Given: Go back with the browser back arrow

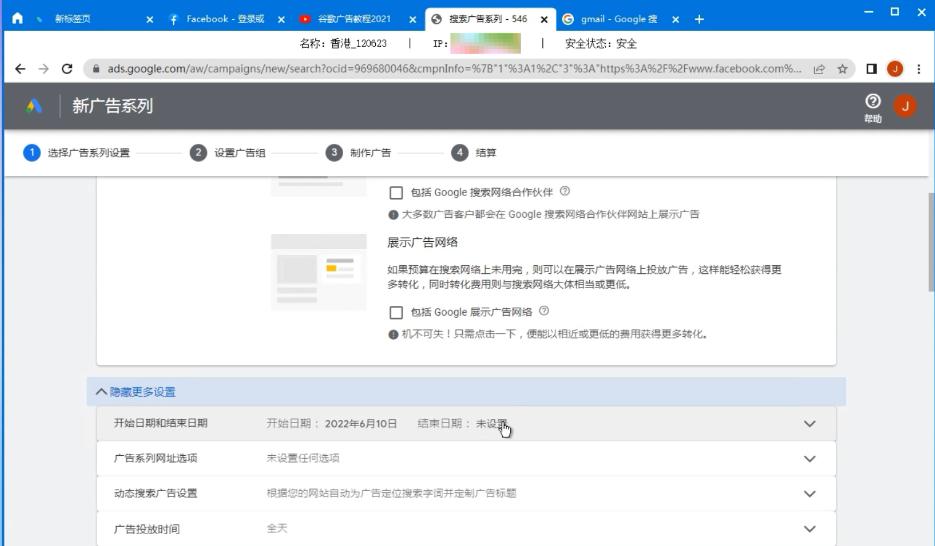Looking at the screenshot, I should click(20, 69).
